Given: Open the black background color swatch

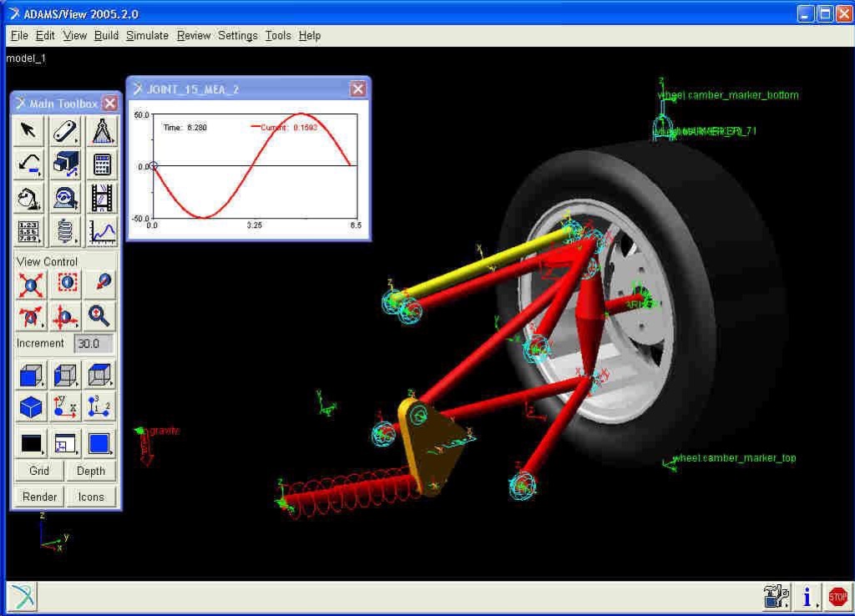Looking at the screenshot, I should pyautogui.click(x=31, y=443).
